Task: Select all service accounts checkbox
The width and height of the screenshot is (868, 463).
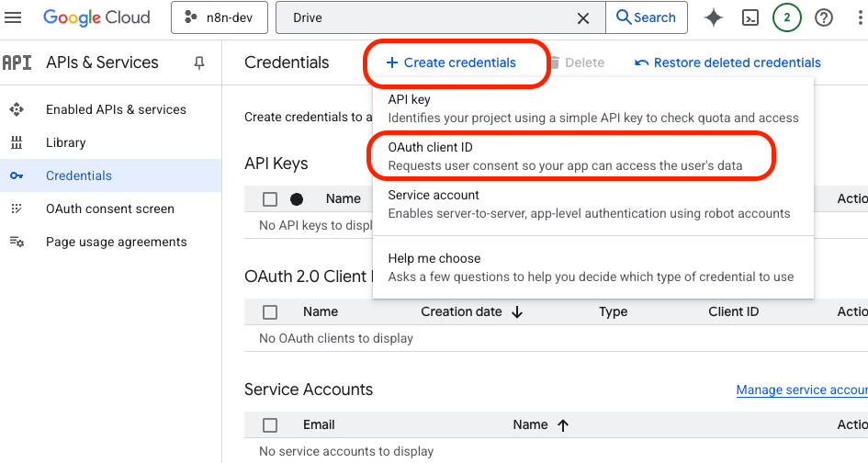Action: tap(270, 425)
